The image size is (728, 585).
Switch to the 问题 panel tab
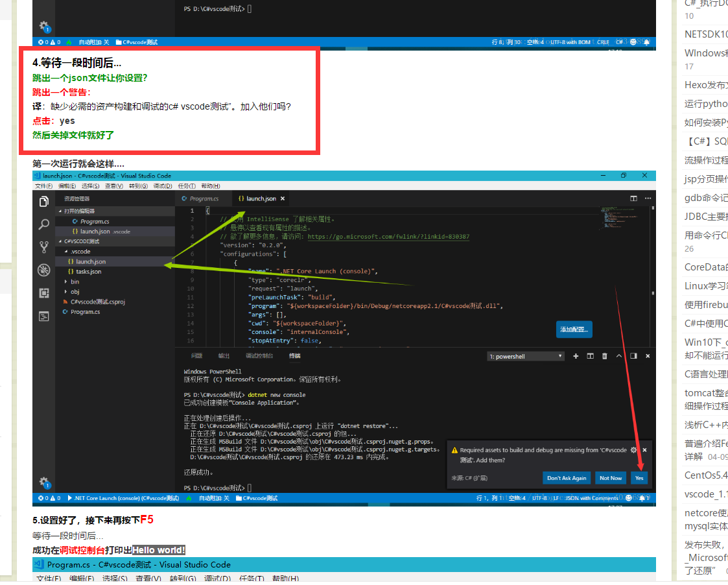click(x=197, y=356)
